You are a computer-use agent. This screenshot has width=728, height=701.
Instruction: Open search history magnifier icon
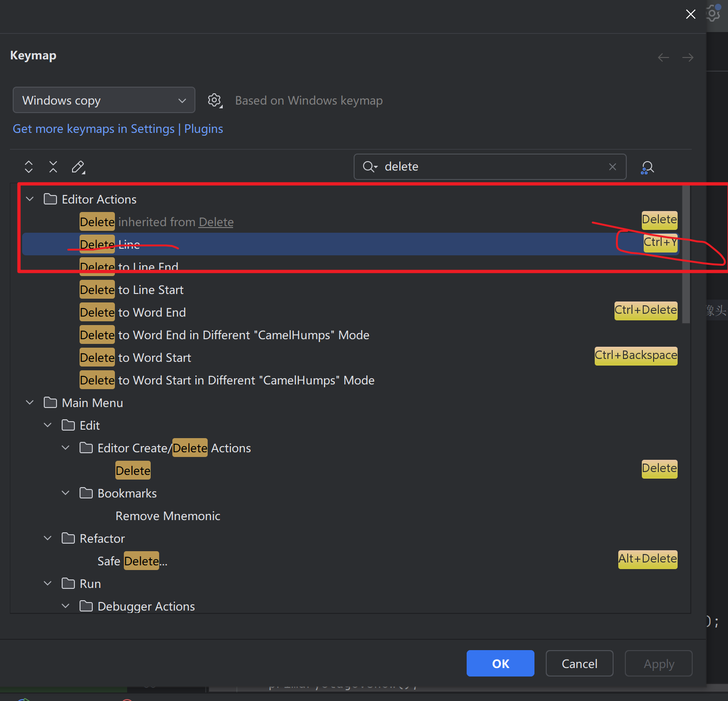[370, 167]
